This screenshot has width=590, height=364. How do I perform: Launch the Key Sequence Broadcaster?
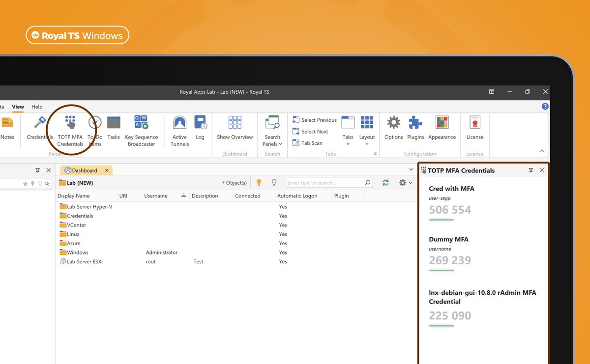[x=142, y=131]
